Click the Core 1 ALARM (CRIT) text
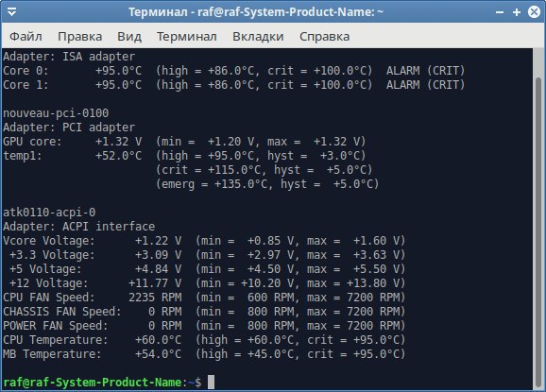The height and width of the screenshot is (392, 546). pyautogui.click(x=425, y=85)
